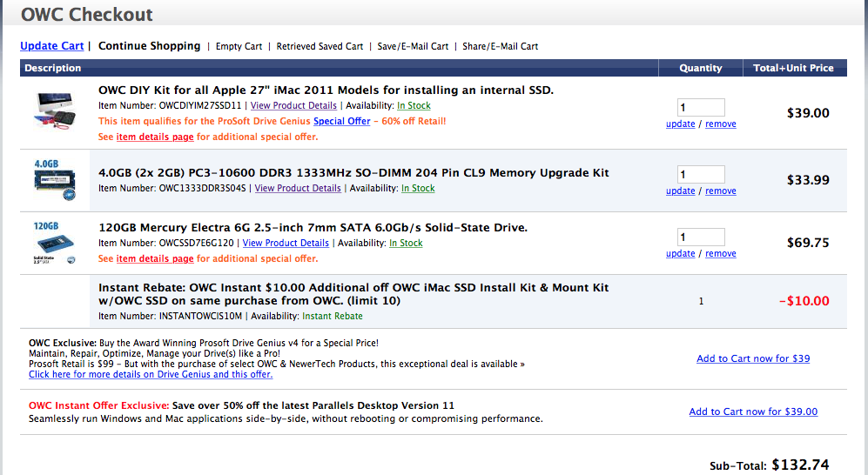Click the $39.00 price of DIY Kit
The height and width of the screenshot is (475, 868).
tap(808, 113)
